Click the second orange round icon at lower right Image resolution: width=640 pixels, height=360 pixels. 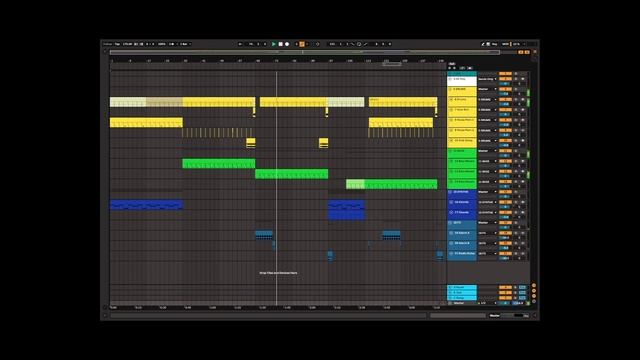point(534,291)
